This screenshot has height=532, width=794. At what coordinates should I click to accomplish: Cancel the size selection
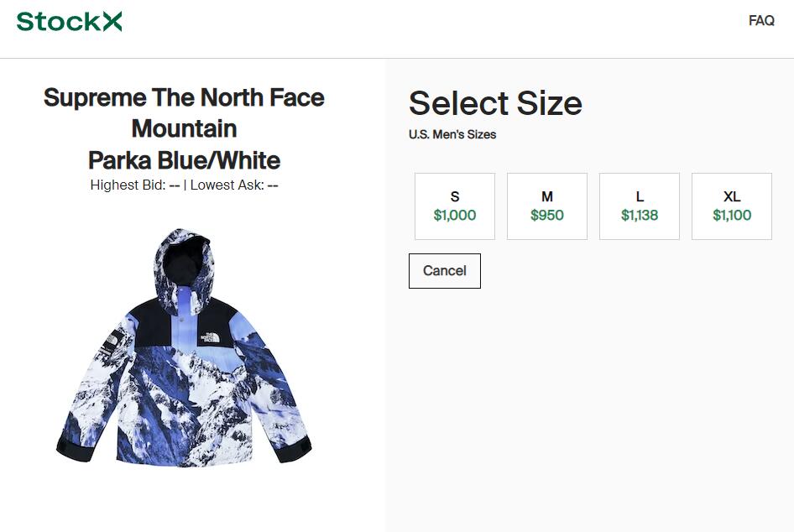(x=445, y=270)
